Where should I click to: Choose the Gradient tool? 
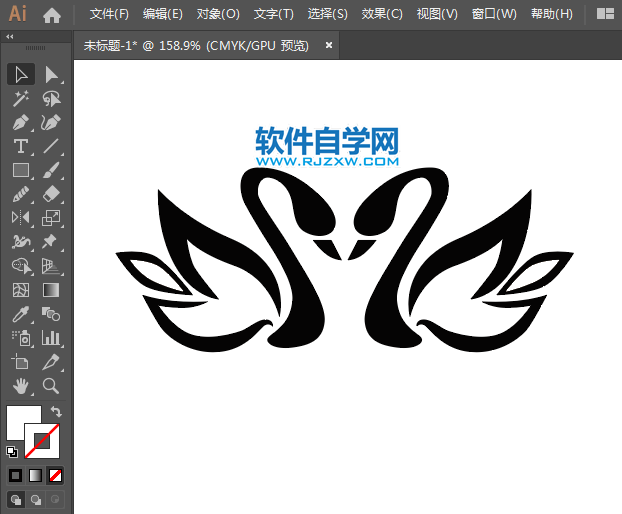(52, 290)
